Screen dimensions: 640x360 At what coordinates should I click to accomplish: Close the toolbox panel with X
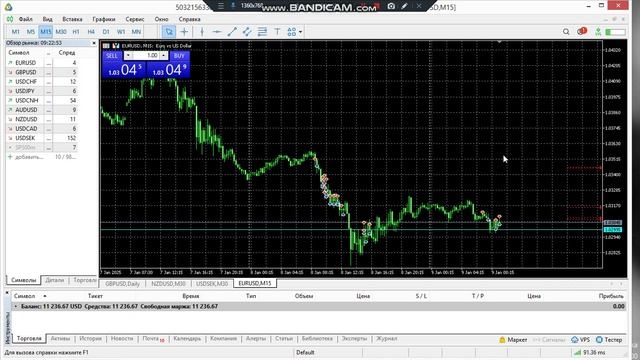tap(7, 293)
